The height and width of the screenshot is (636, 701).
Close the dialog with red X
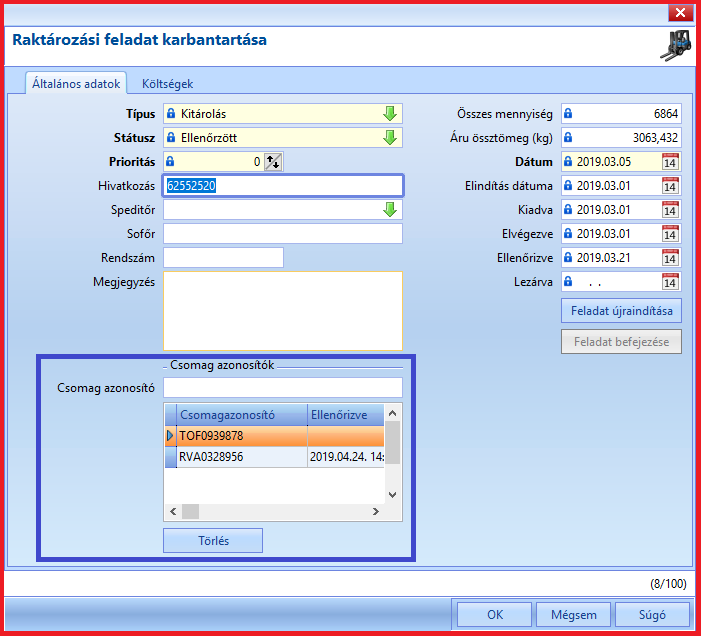point(680,13)
